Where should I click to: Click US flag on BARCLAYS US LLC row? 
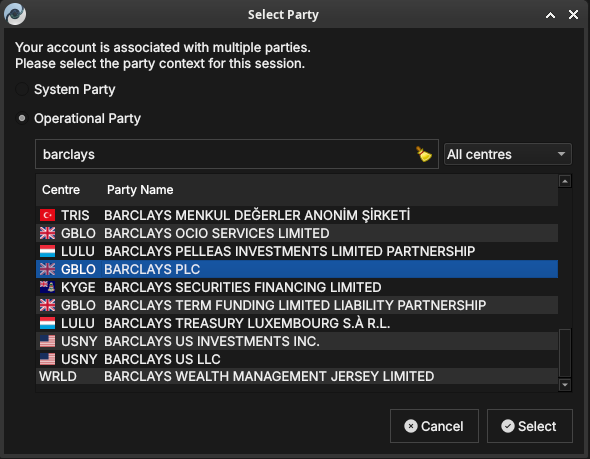coord(47,359)
